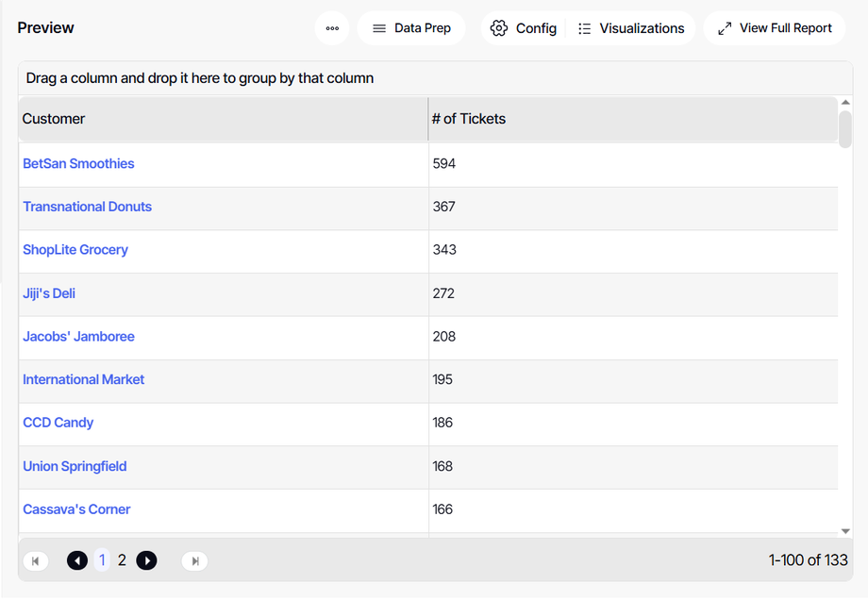Click View Full Report expand button
The height and width of the screenshot is (600, 868).
tap(775, 28)
